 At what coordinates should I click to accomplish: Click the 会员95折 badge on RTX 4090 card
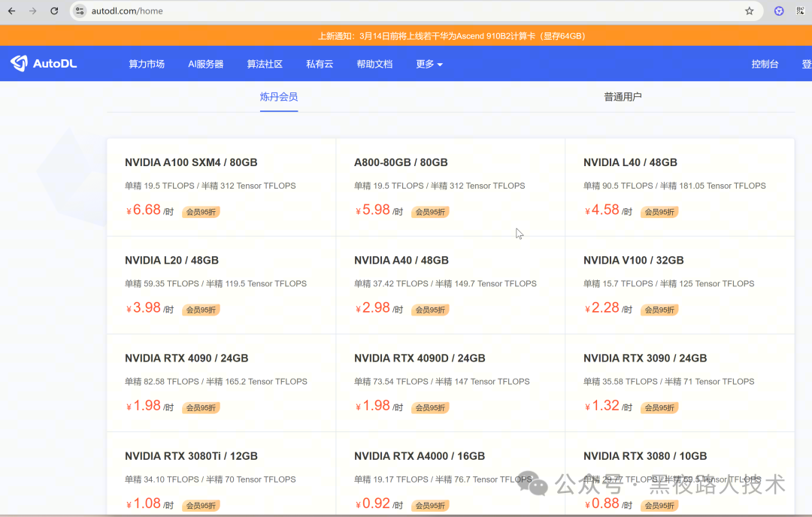click(201, 408)
